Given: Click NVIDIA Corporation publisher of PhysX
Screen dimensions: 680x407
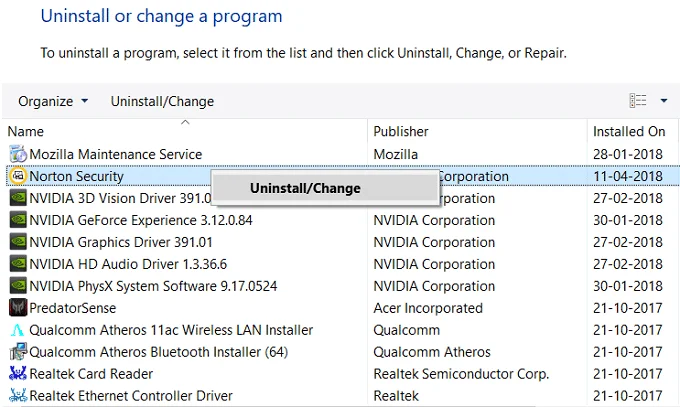Looking at the screenshot, I should click(434, 286).
